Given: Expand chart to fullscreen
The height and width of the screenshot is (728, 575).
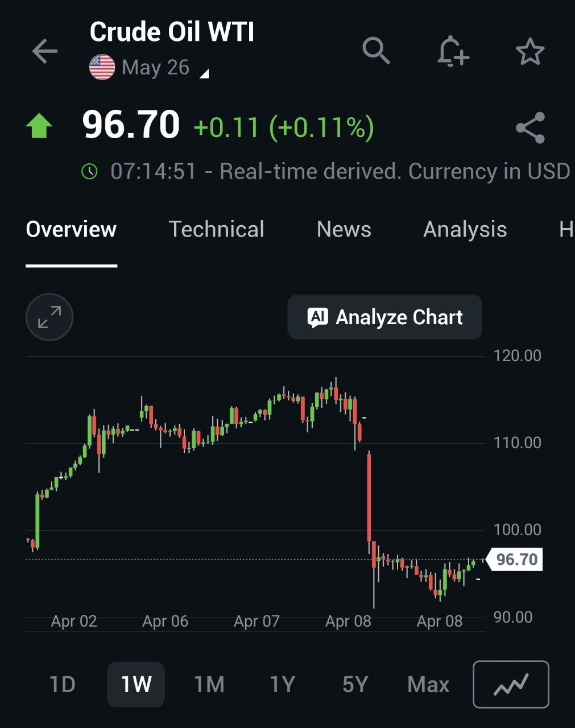Looking at the screenshot, I should click(x=49, y=317).
